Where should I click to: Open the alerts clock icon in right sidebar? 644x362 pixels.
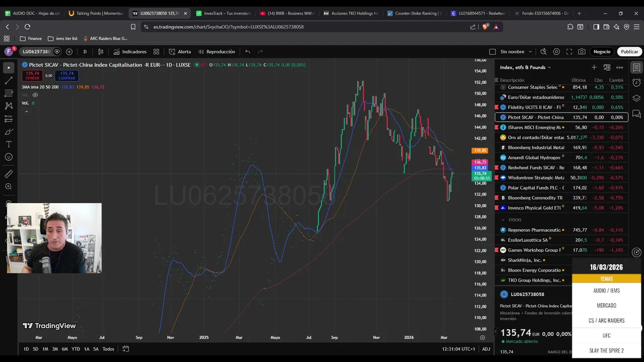(636, 82)
